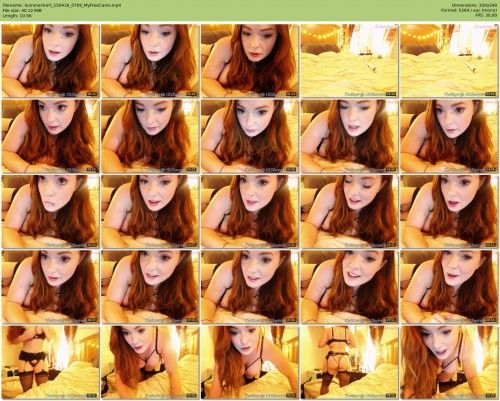Image resolution: width=500 pixels, height=401 pixels.
Task: Select the first thumbnail in the third row
Action: [x=50, y=211]
